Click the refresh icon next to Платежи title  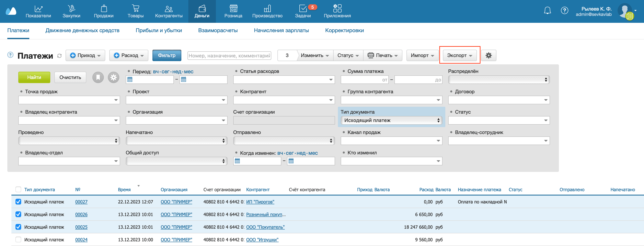point(59,56)
